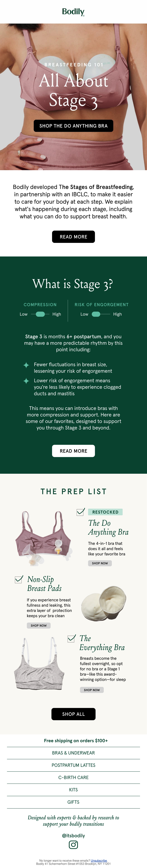Click Shop The Do Anything Bra button

click(x=73, y=126)
